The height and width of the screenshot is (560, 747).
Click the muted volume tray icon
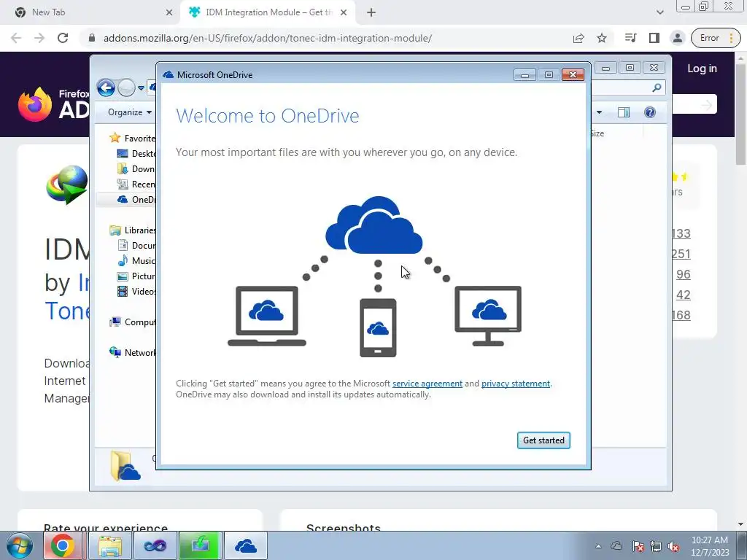pyautogui.click(x=673, y=546)
